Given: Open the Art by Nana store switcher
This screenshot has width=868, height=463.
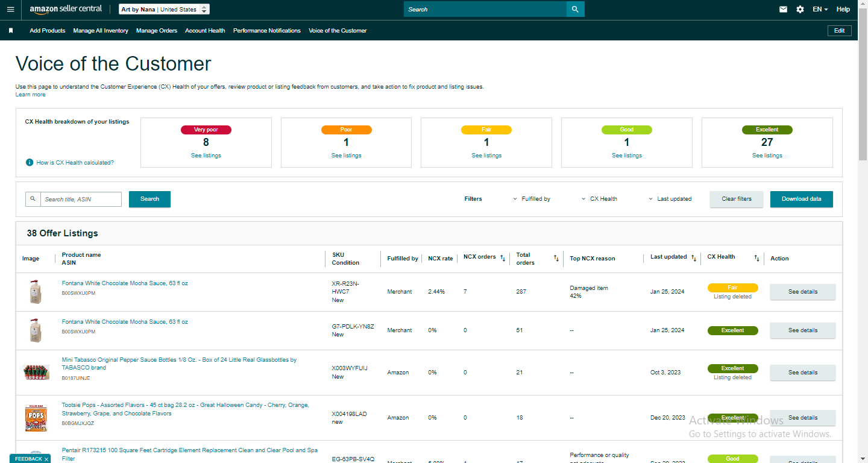Looking at the screenshot, I should [x=164, y=10].
